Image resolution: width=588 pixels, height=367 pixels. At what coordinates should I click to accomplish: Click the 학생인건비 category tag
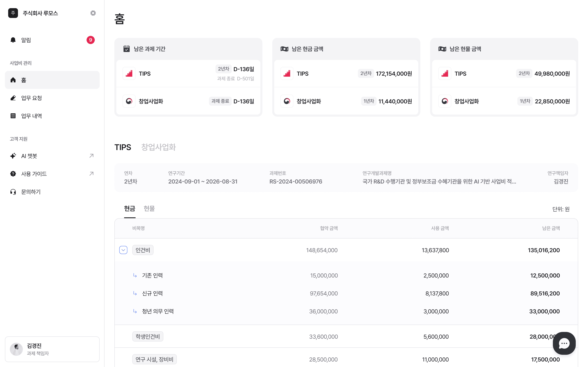[x=147, y=336]
